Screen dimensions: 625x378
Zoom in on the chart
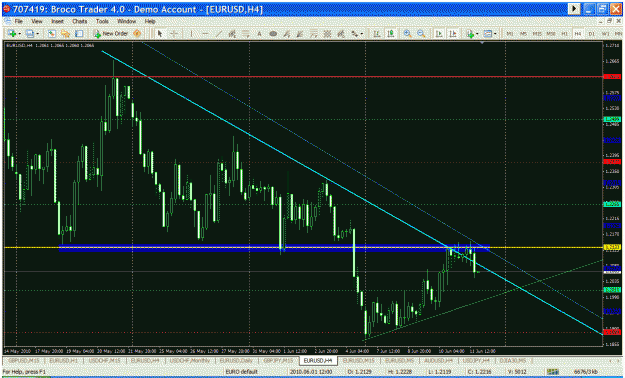click(x=407, y=34)
